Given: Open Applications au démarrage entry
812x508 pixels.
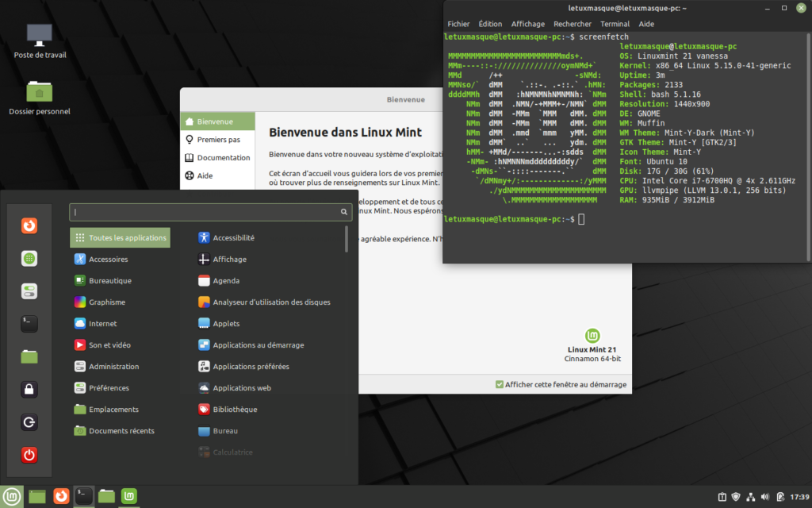Looking at the screenshot, I should tap(251, 344).
